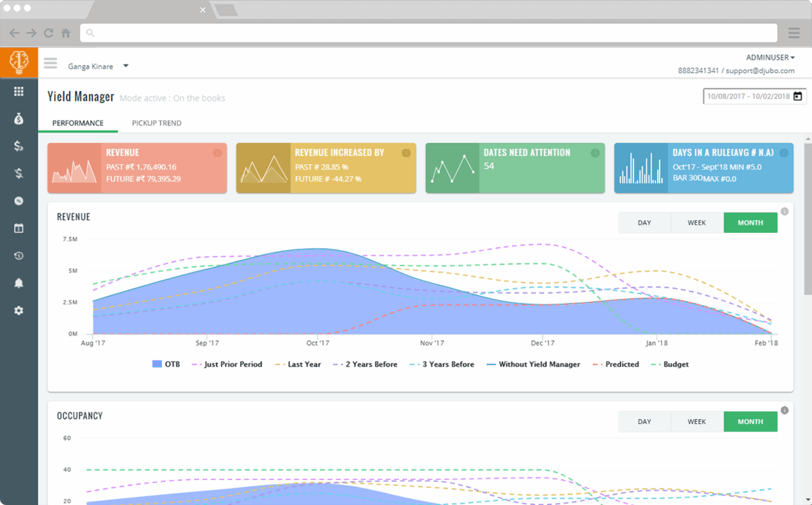Image resolution: width=812 pixels, height=505 pixels.
Task: Click the Revenue card sparkline thumbnail
Action: pos(74,169)
